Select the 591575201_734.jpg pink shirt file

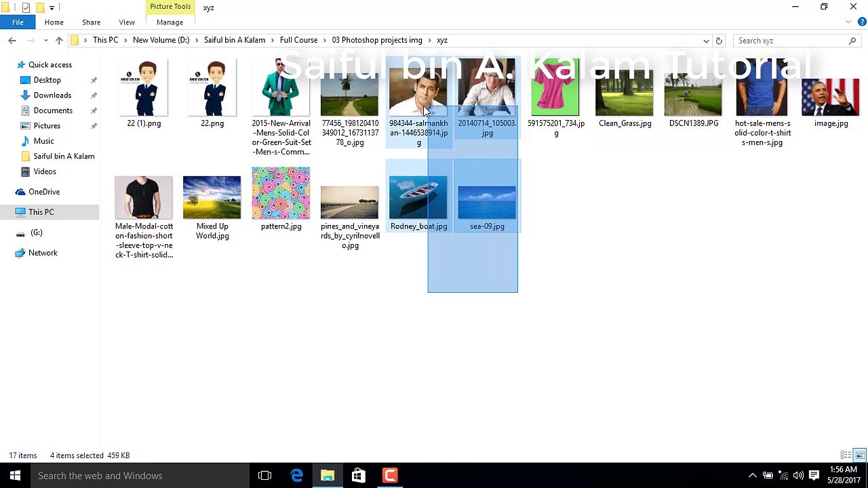click(555, 98)
